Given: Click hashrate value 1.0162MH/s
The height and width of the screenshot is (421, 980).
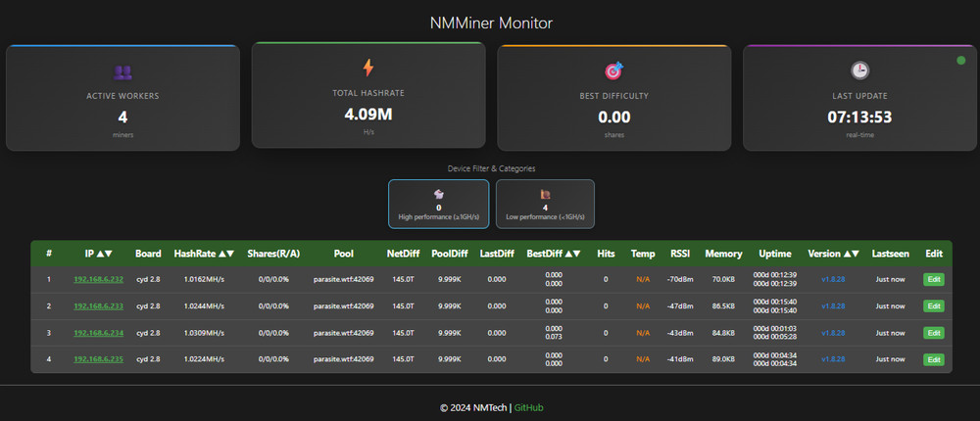Looking at the screenshot, I should [204, 279].
